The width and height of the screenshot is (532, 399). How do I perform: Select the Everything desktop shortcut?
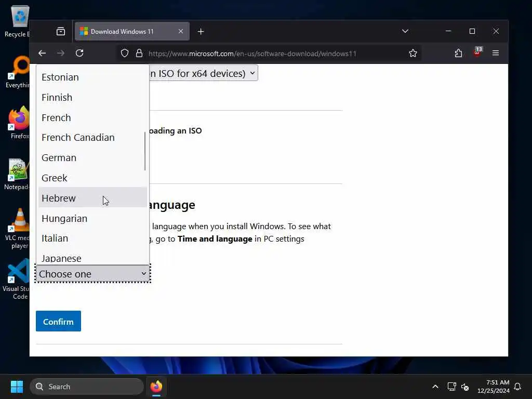18,72
